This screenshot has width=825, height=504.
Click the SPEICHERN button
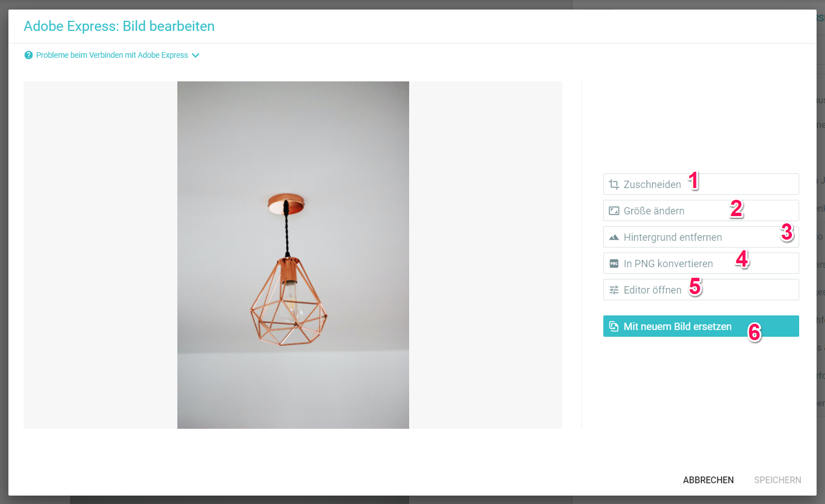pos(778,480)
